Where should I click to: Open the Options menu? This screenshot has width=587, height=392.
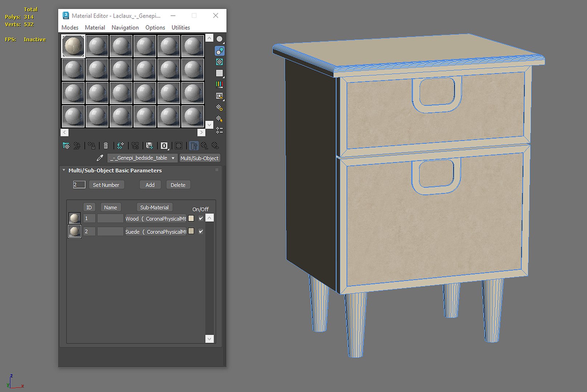click(x=155, y=28)
